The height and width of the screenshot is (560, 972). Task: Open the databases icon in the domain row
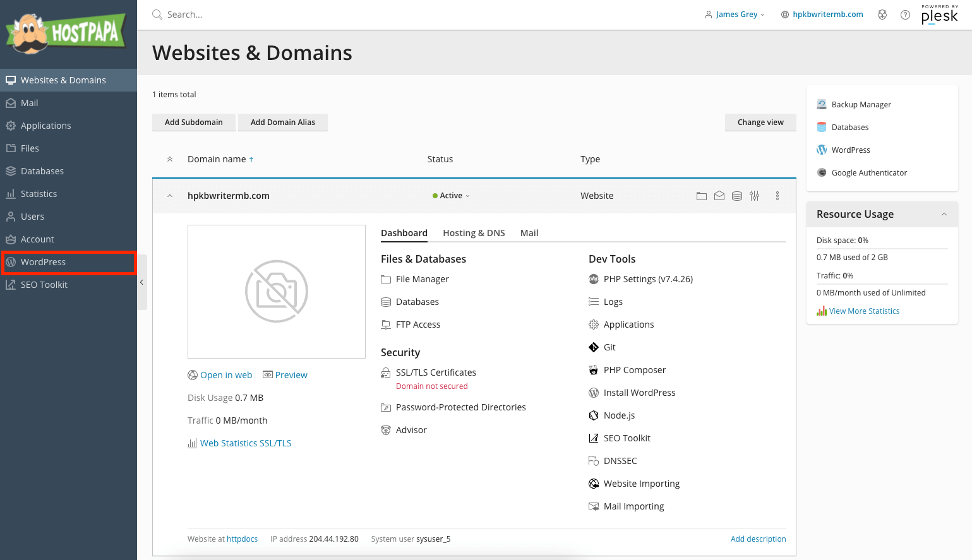coord(736,196)
